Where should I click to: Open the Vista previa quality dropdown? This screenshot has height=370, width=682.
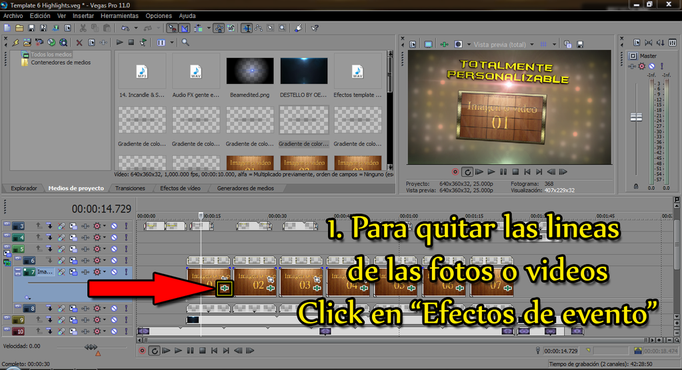click(x=532, y=44)
